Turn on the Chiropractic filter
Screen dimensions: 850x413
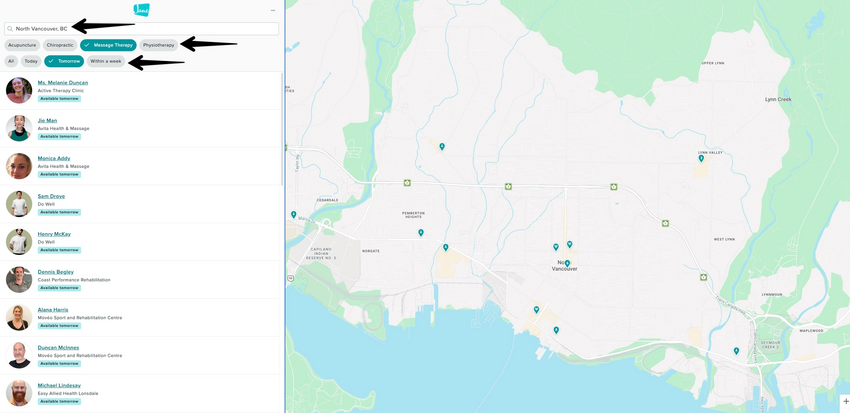point(60,45)
